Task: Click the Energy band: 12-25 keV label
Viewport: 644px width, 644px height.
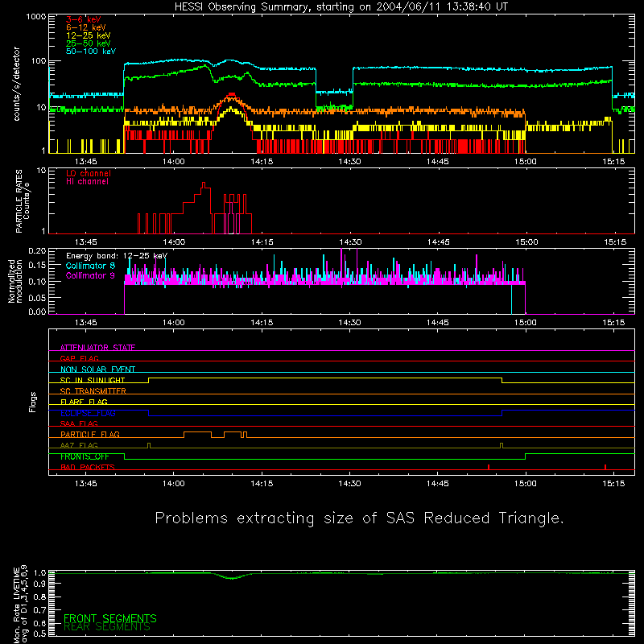Action: (117, 256)
